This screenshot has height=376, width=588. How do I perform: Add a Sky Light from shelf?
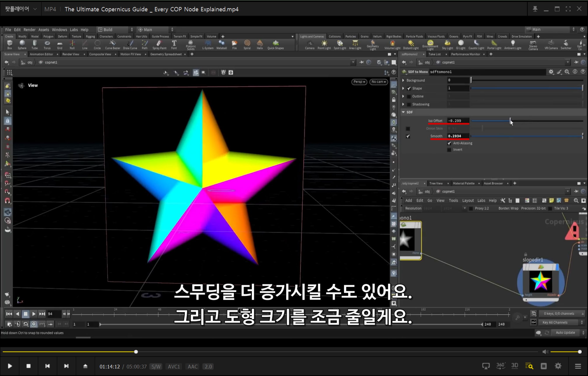(447, 45)
